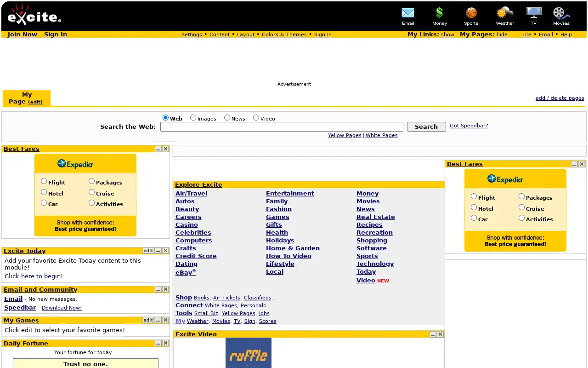
Task: Close the Email and Community module
Action: (165, 289)
